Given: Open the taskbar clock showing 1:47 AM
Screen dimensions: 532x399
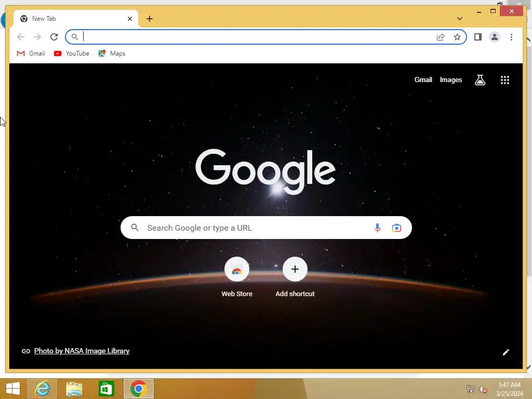Looking at the screenshot, I should pyautogui.click(x=509, y=389).
